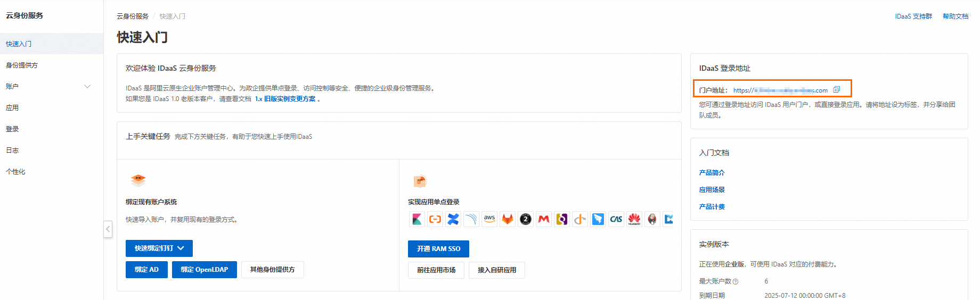Open 个性化 in the sidebar

point(52,171)
